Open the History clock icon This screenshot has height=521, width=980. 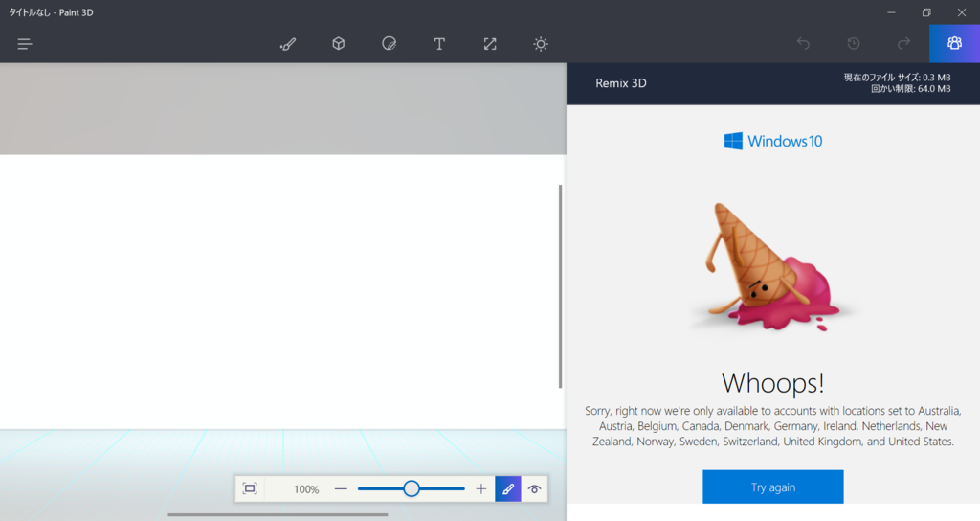pyautogui.click(x=853, y=44)
